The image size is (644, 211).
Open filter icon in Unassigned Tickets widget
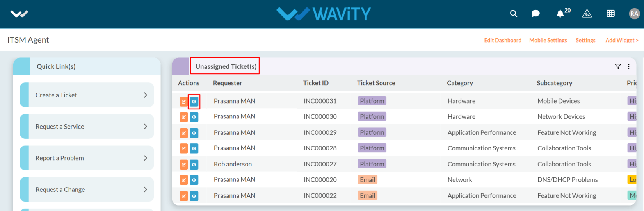tap(618, 66)
